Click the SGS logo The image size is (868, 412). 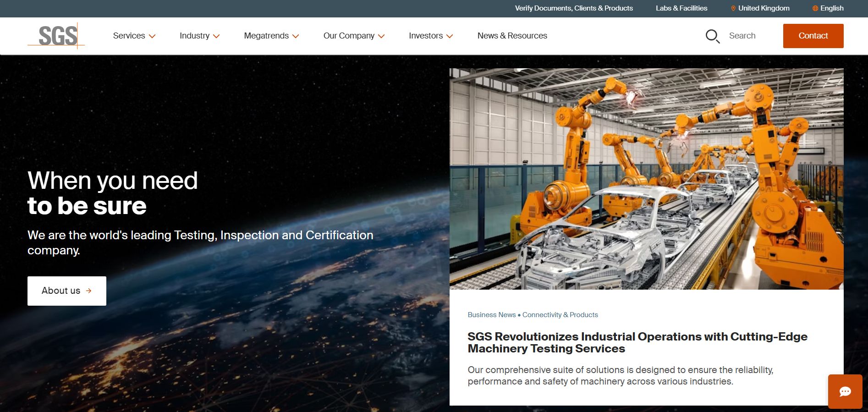56,36
